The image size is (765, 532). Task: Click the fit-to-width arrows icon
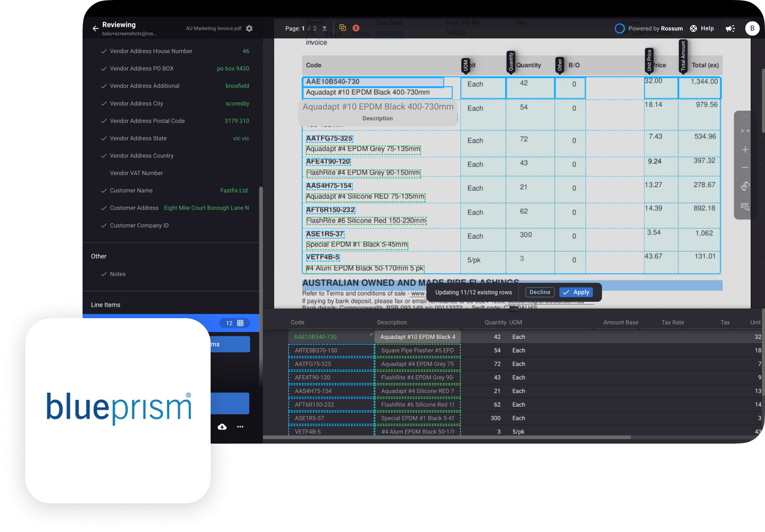tap(745, 131)
